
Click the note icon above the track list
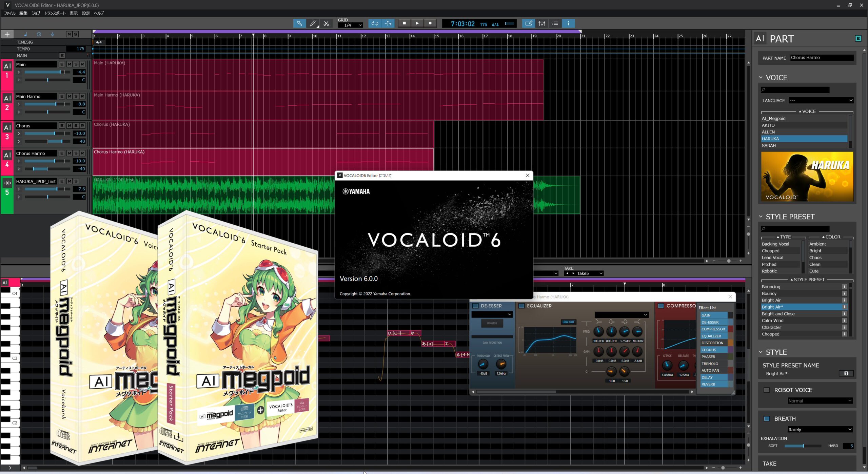tap(25, 34)
